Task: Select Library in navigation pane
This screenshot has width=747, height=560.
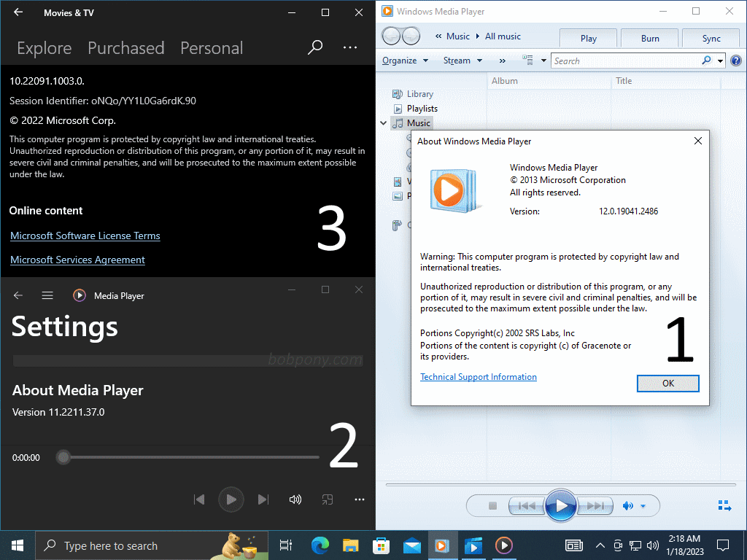Action: (x=413, y=94)
